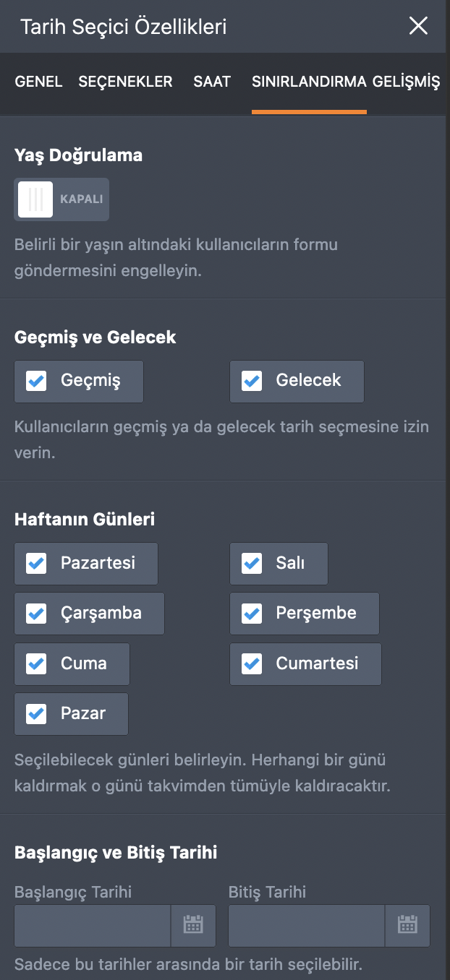Disable the Cumartesi checkbox
450x980 pixels.
[x=252, y=663]
